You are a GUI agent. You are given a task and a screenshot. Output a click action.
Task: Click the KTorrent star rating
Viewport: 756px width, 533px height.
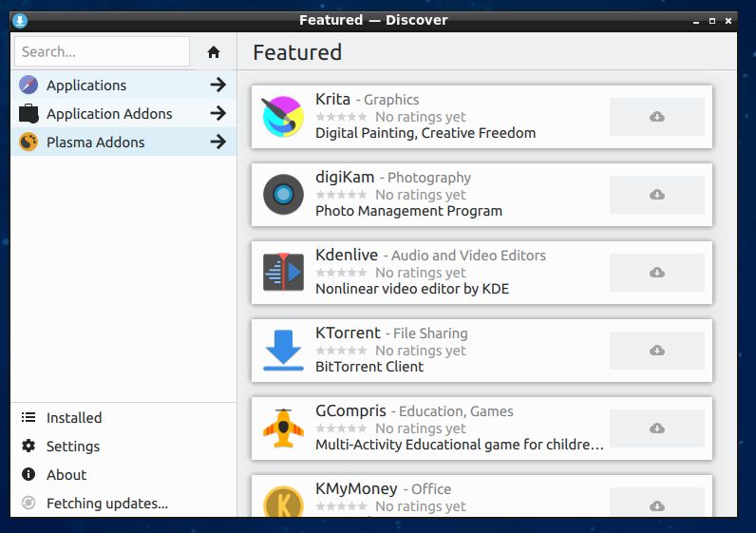341,351
